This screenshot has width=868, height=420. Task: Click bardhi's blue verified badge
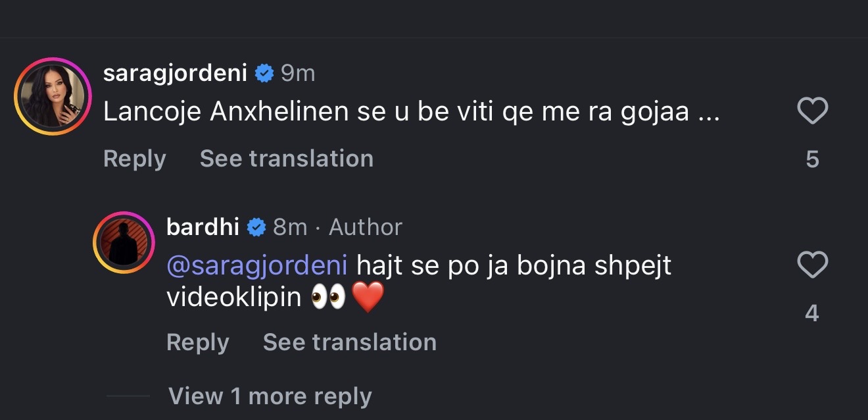pyautogui.click(x=256, y=228)
